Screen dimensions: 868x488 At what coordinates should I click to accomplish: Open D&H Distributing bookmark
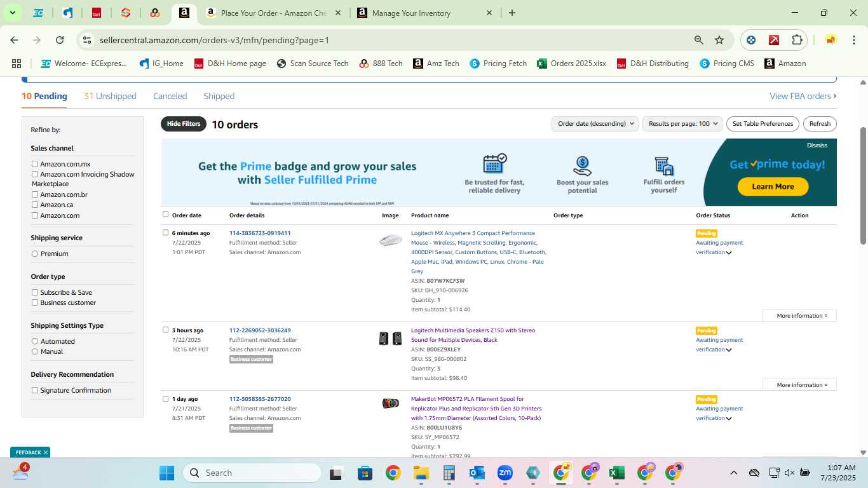(653, 64)
